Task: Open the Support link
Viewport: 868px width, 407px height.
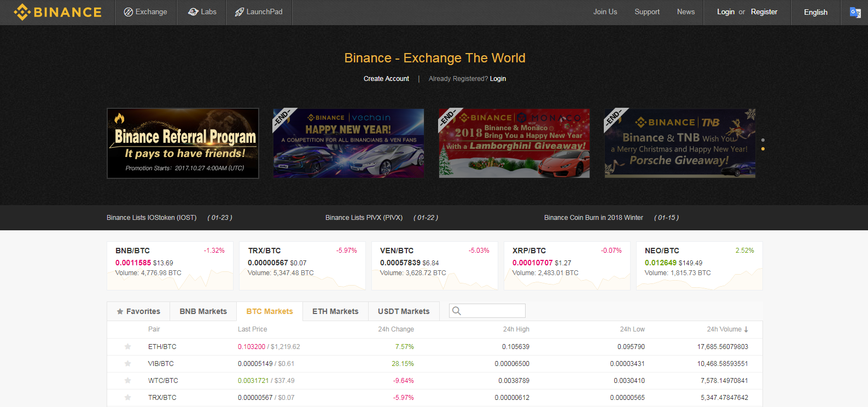Action: 647,11
